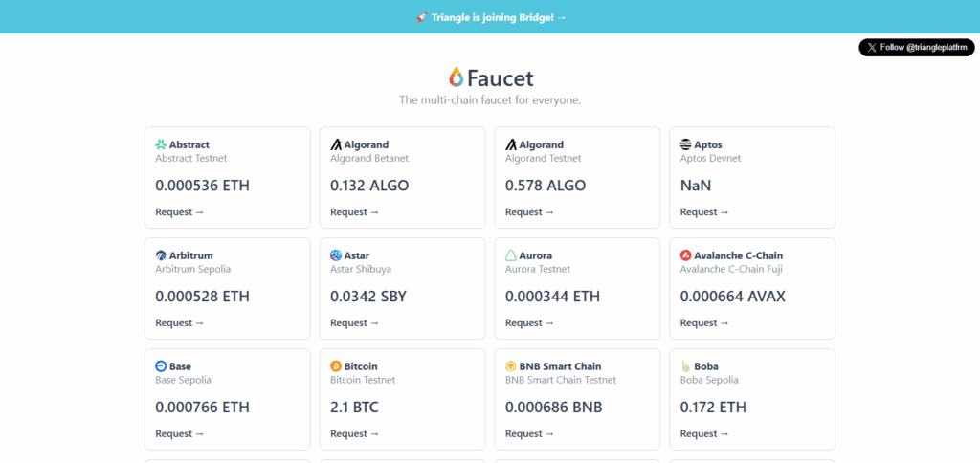
Task: Click the Aptos chain icon
Action: pyautogui.click(x=685, y=145)
